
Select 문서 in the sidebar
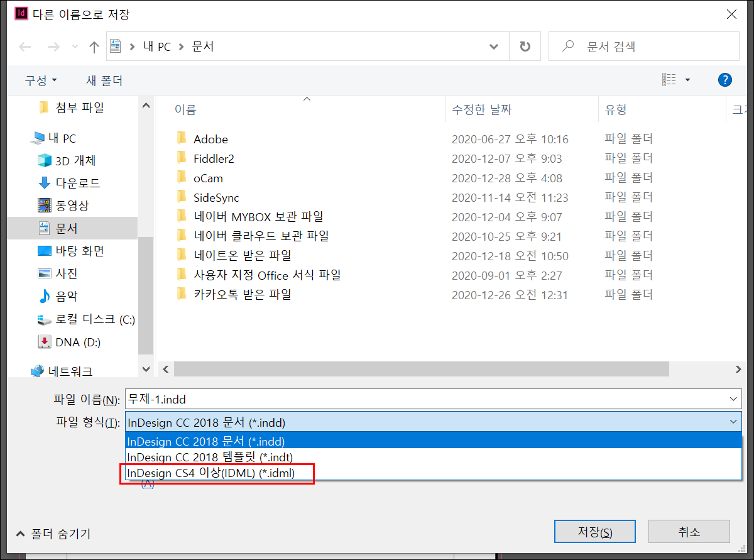[72, 228]
